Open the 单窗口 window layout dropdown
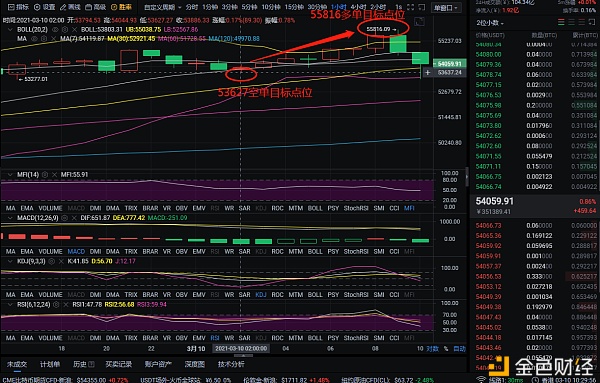This screenshot has height=383, width=600. (x=446, y=8)
